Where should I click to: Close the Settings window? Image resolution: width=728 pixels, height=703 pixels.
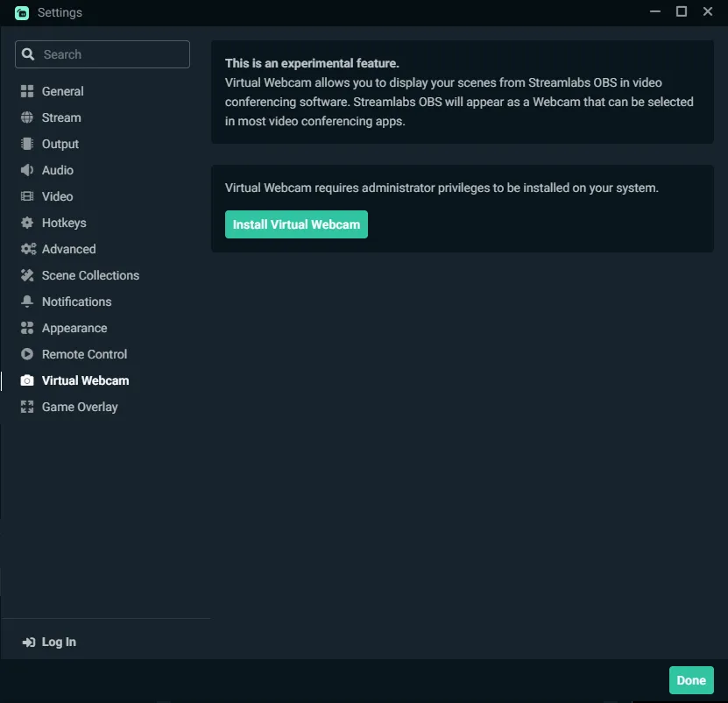(708, 11)
